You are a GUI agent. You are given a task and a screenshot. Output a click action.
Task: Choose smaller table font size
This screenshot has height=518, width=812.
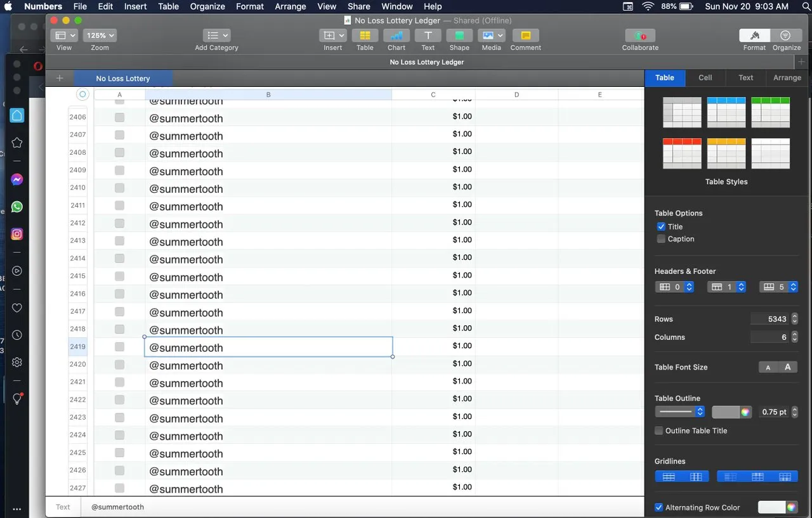768,367
